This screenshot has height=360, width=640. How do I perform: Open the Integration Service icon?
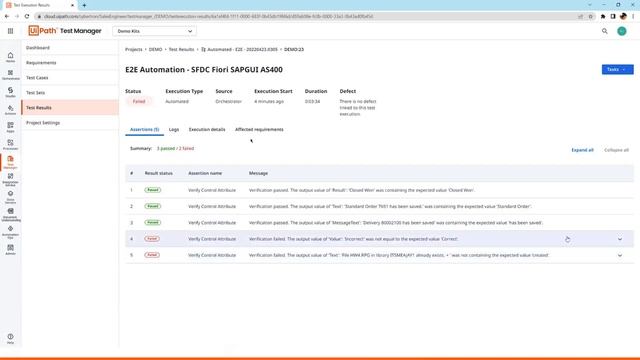(10, 180)
